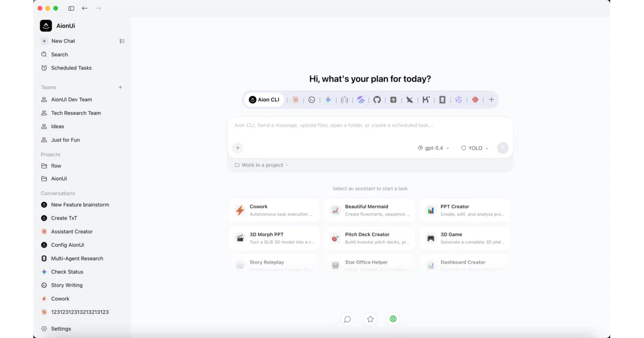Screen dimensions: 644x338
Task: Expand the YOLO mode dropdown
Action: click(x=475, y=148)
